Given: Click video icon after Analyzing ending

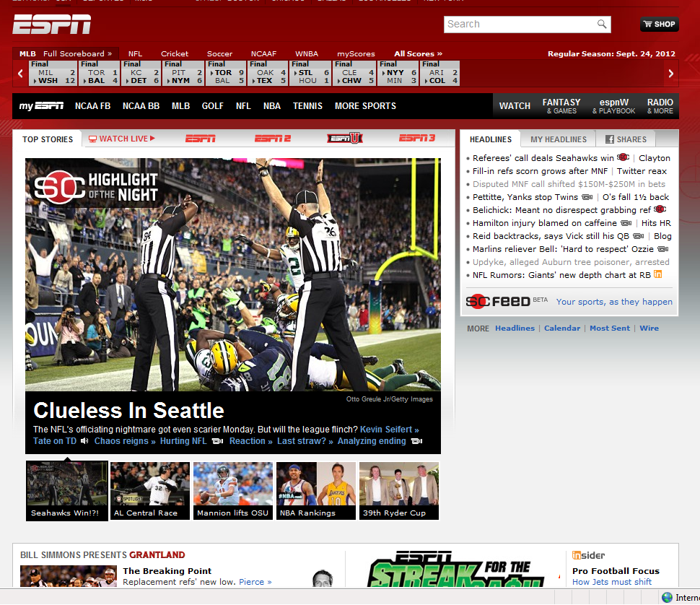Looking at the screenshot, I should point(416,441).
